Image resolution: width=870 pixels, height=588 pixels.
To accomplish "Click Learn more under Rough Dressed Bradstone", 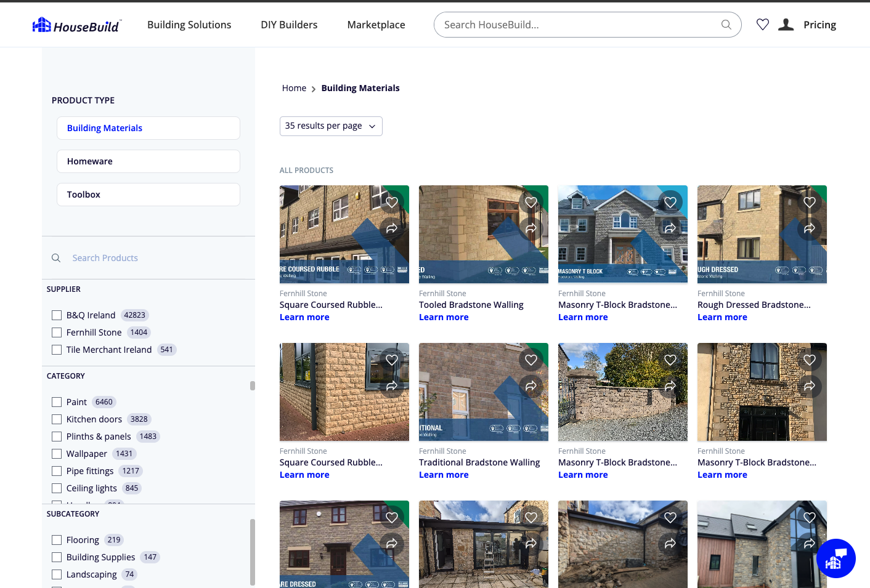I will (x=722, y=317).
